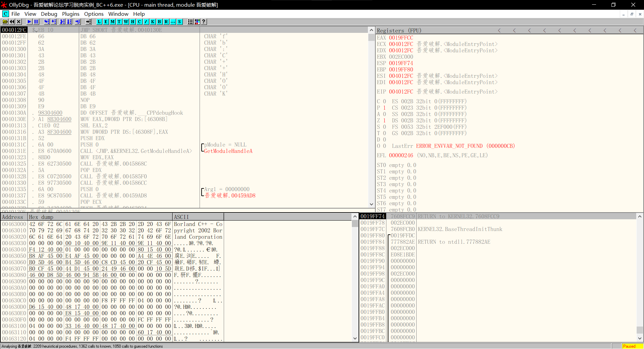Run the program with the play button

tap(30, 22)
